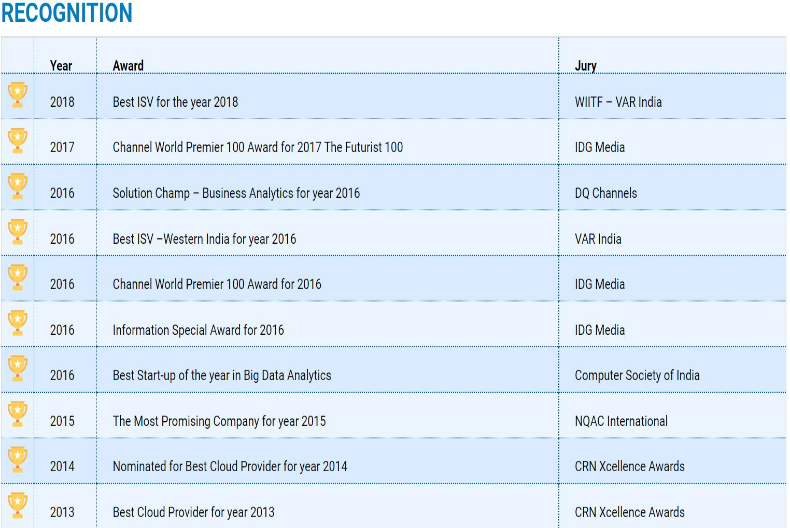Click the Year column header
Screen dimensions: 790x528
point(61,66)
